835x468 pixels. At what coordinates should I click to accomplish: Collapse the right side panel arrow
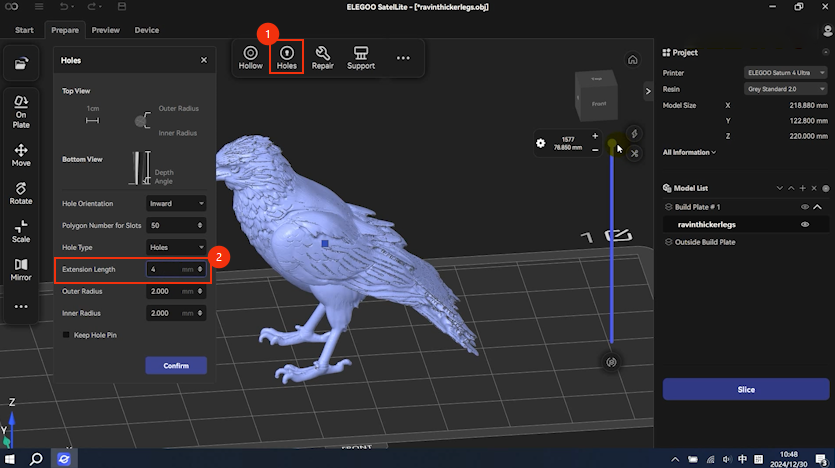tap(648, 91)
